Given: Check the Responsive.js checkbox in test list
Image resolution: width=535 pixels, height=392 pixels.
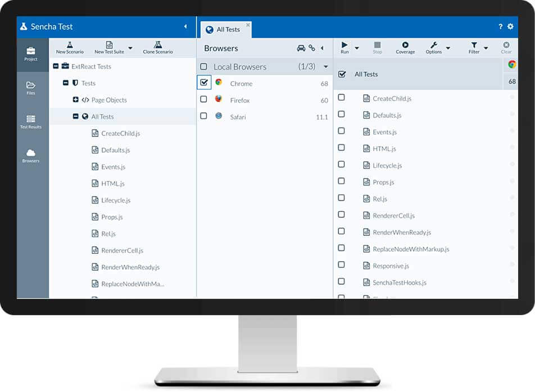Looking at the screenshot, I should tap(341, 265).
